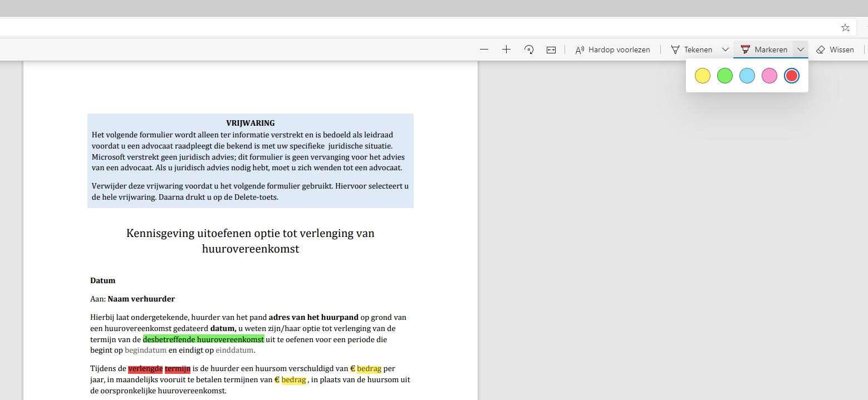Click the Wissen eraser icon
Screen dimensions: 868x400
pyautogui.click(x=820, y=49)
